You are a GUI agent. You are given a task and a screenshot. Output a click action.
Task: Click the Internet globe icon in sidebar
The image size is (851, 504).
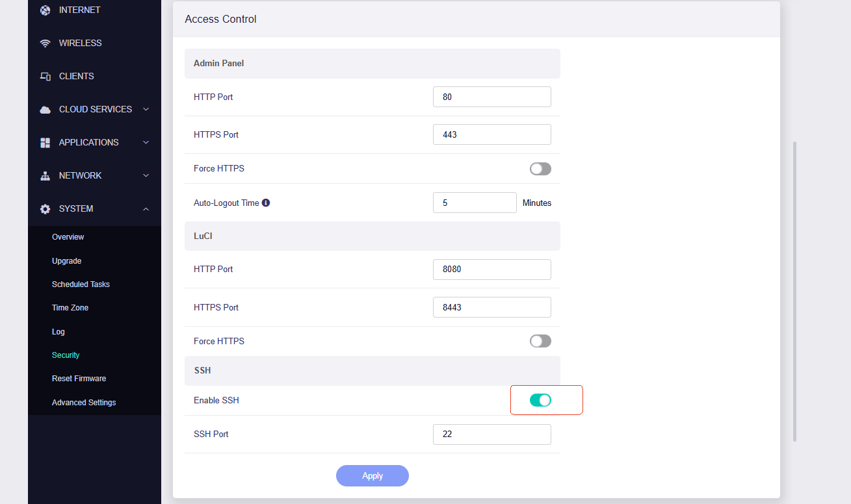[x=45, y=10]
